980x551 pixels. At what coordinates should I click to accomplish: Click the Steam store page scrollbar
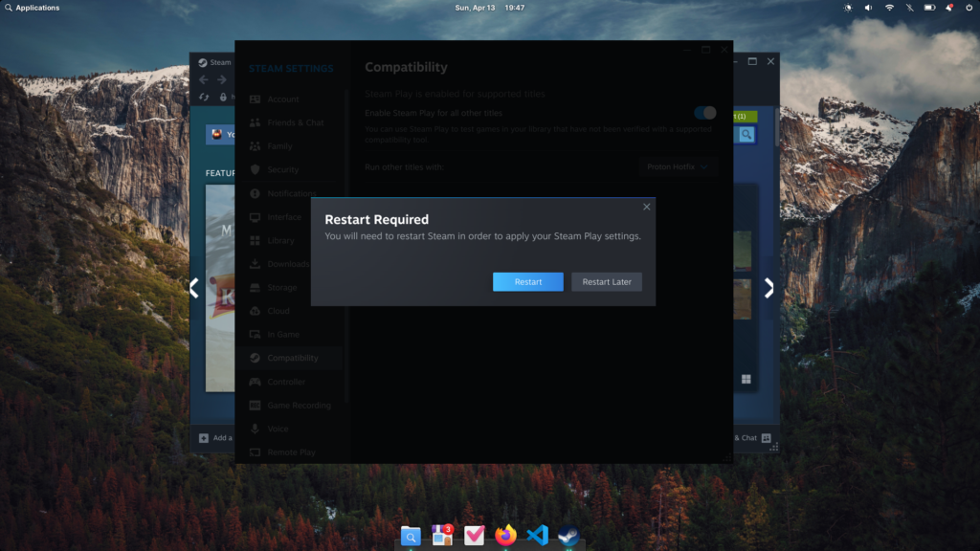coord(777,128)
